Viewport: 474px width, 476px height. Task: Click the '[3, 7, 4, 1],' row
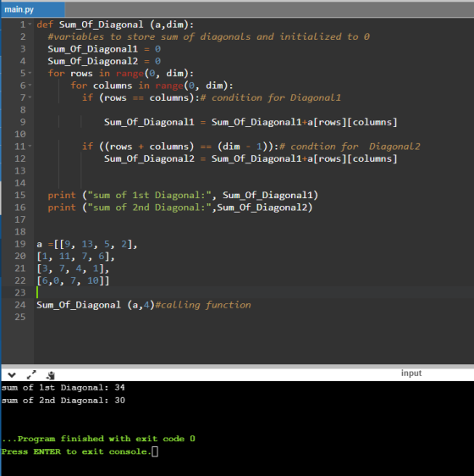73,268
